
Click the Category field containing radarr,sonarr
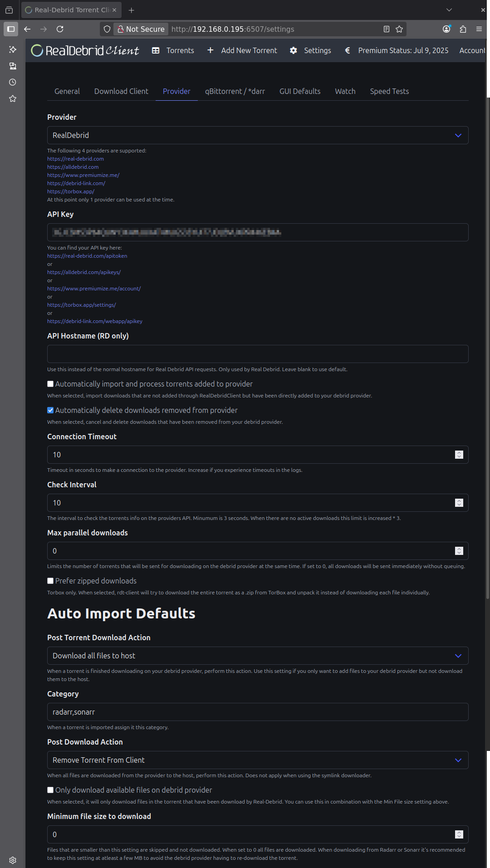click(x=258, y=712)
